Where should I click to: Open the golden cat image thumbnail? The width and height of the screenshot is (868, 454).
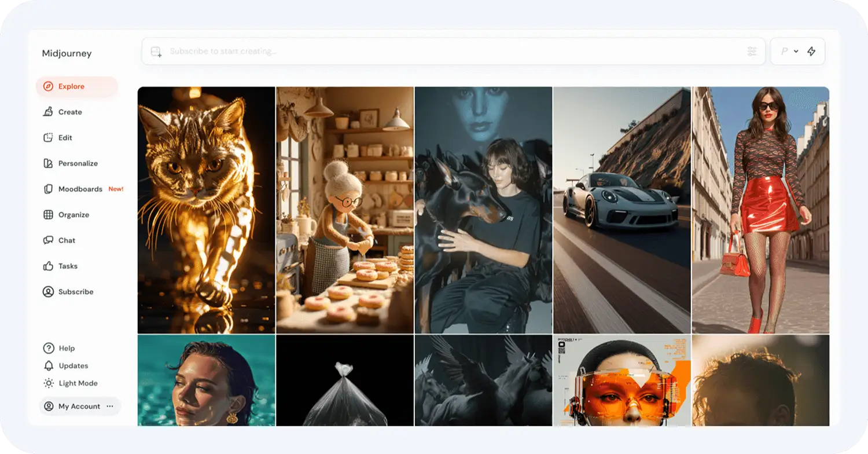pos(207,210)
